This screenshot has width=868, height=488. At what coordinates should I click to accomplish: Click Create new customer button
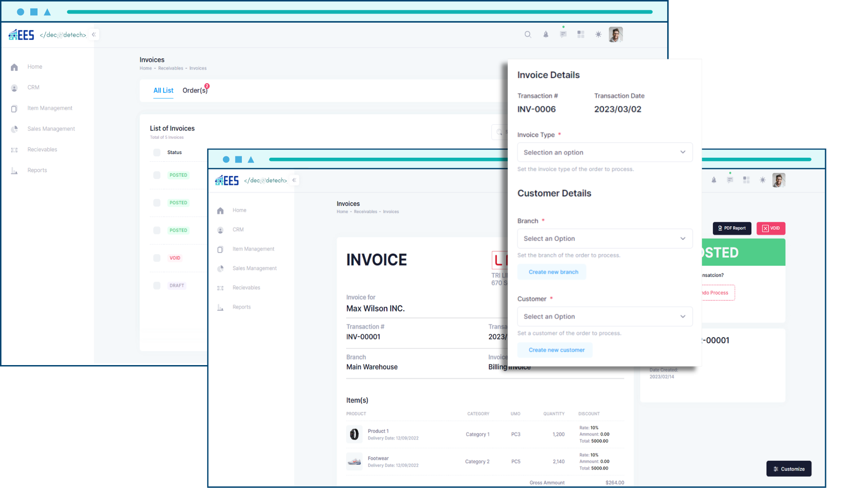coord(557,350)
